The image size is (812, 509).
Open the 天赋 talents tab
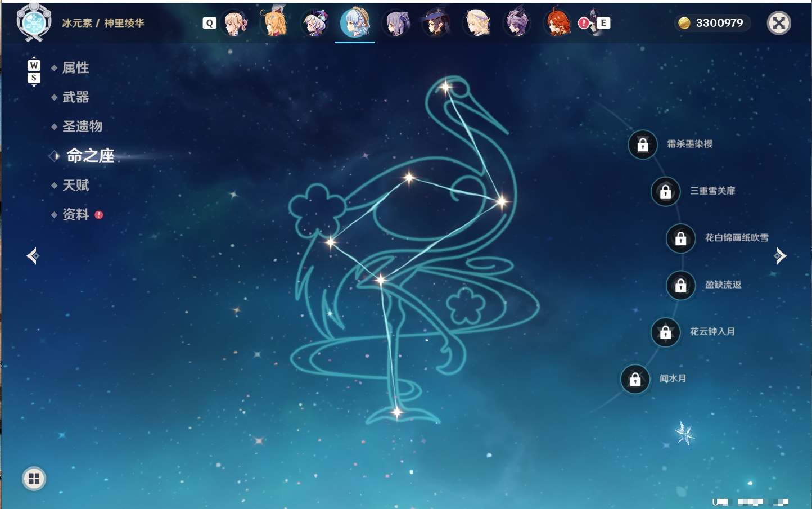coord(75,185)
